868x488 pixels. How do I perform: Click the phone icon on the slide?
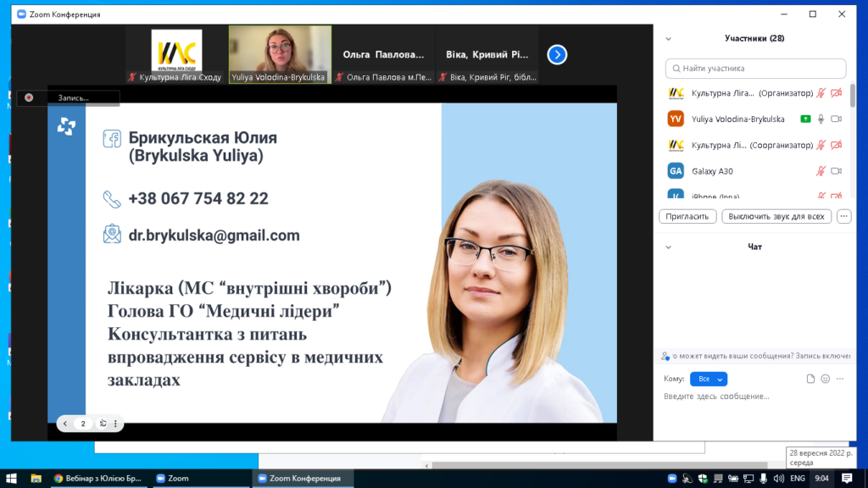point(112,199)
